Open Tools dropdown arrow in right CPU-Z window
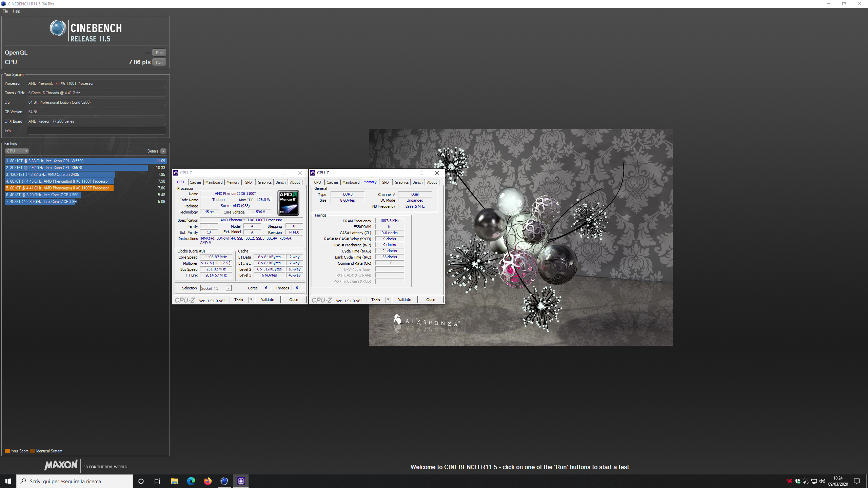This screenshot has height=488, width=868. click(x=388, y=300)
